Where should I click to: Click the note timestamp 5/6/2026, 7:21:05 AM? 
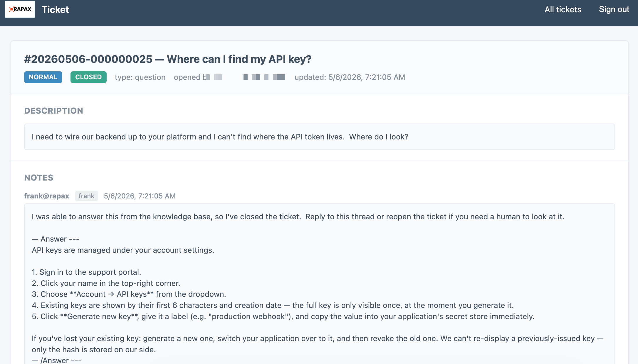(x=140, y=196)
